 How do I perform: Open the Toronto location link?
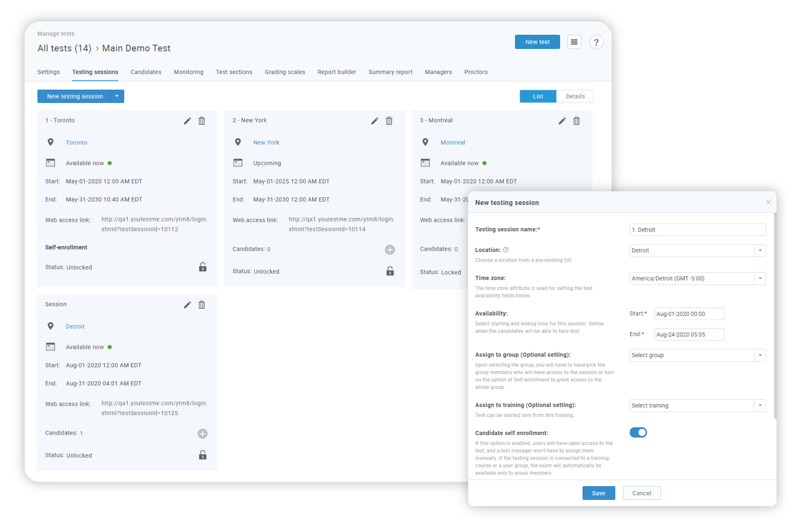[77, 143]
